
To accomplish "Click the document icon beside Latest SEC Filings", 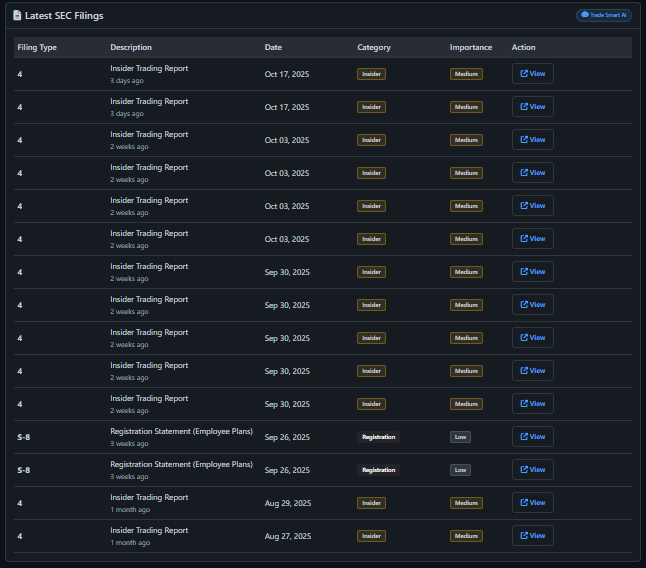I will [x=17, y=16].
